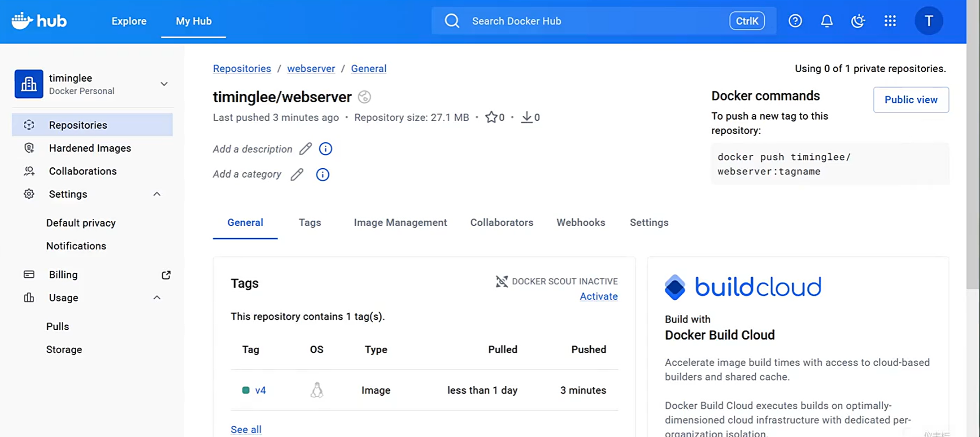Expand the timinglee account dropdown
This screenshot has width=980, height=437.
click(x=164, y=84)
